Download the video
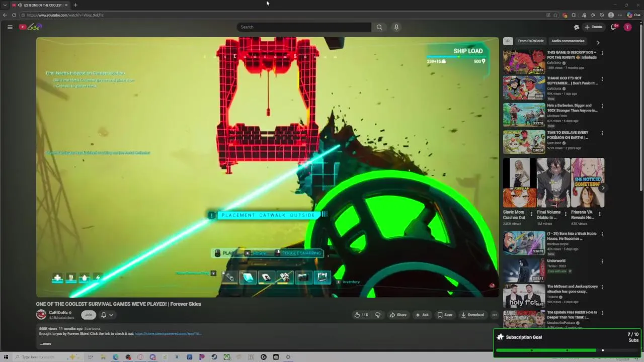644x362 pixels. pos(472,315)
